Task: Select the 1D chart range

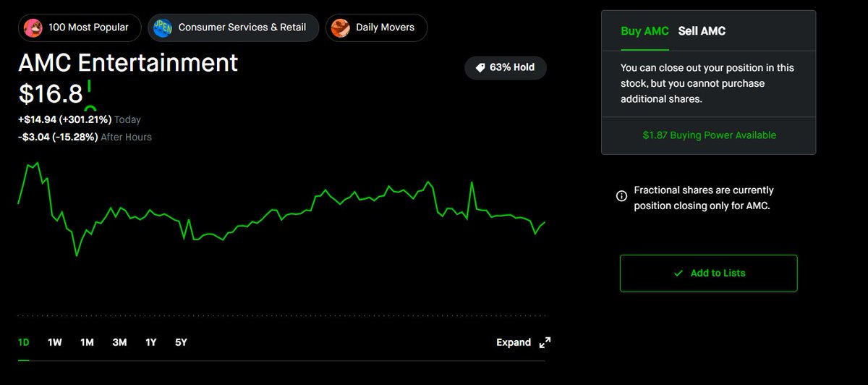Action: pos(24,342)
